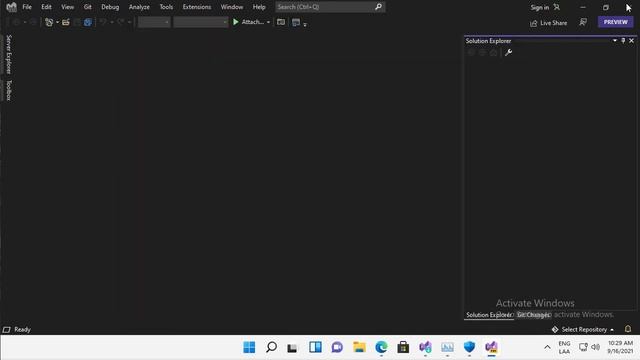The width and height of the screenshot is (640, 360).
Task: Click the New Project toolbar icon
Action: click(49, 22)
